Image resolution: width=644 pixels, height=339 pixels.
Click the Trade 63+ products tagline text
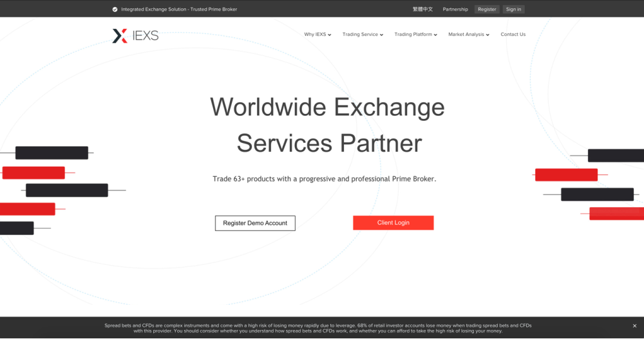click(325, 179)
